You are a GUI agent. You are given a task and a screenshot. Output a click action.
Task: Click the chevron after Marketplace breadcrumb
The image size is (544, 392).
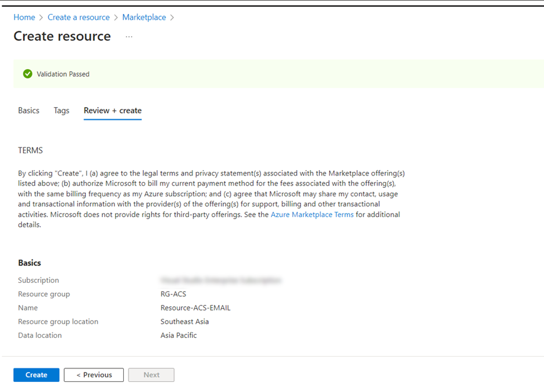[172, 18]
